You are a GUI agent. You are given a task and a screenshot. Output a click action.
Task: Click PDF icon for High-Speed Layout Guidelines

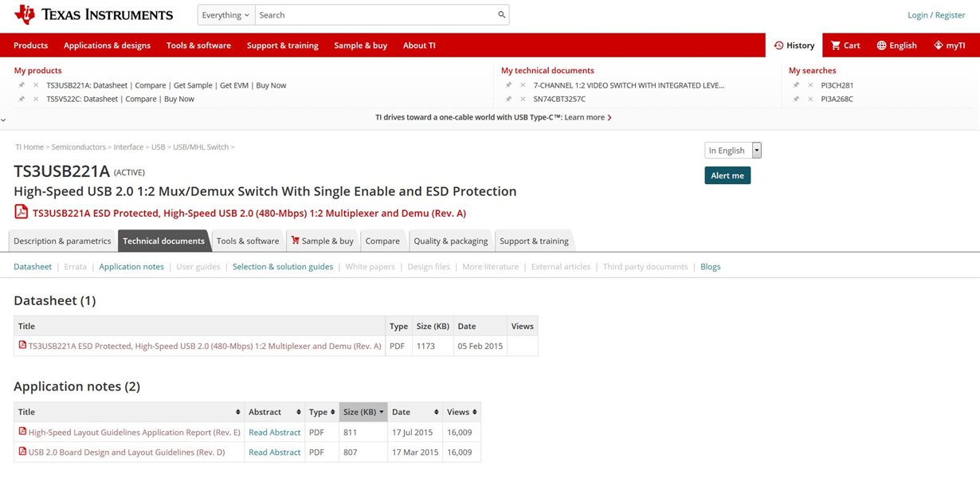point(22,432)
